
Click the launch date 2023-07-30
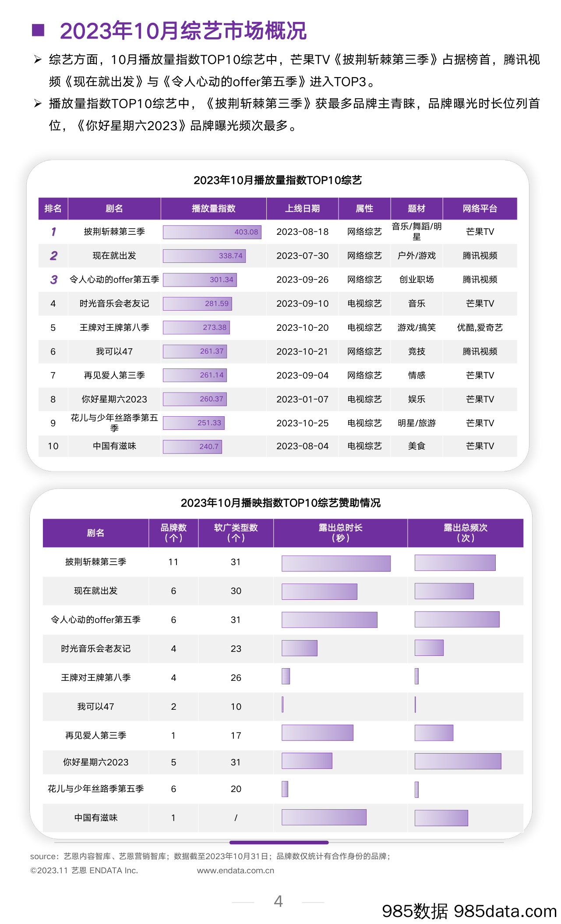click(302, 256)
